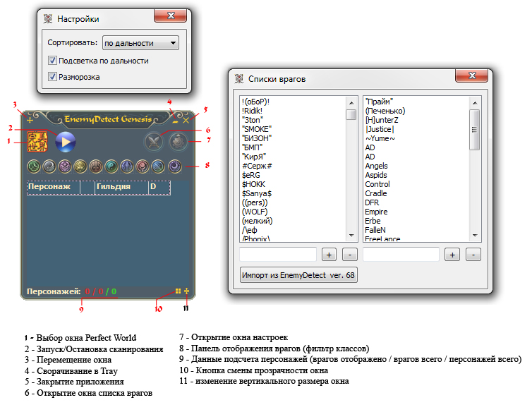This screenshot has height=412, width=532.
Task: Start scanning with the blue play button
Action: click(66, 142)
